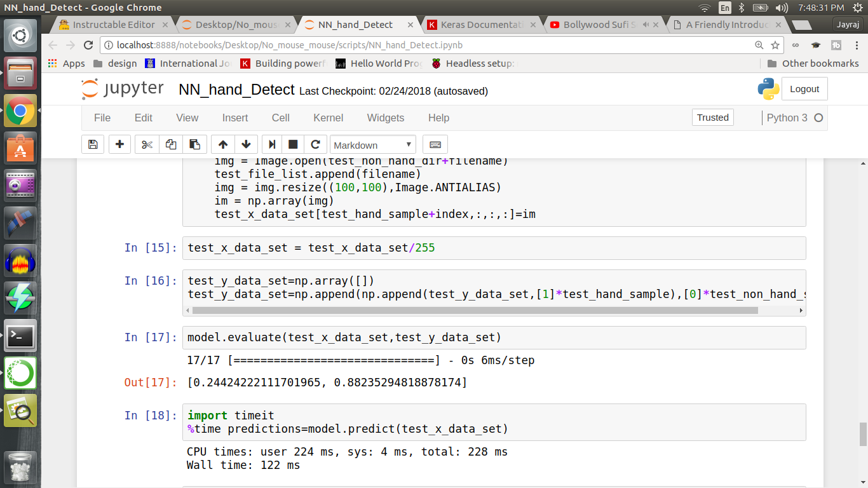Move selected cell up arrow
Screen dimensions: 868x488
[x=223, y=144]
